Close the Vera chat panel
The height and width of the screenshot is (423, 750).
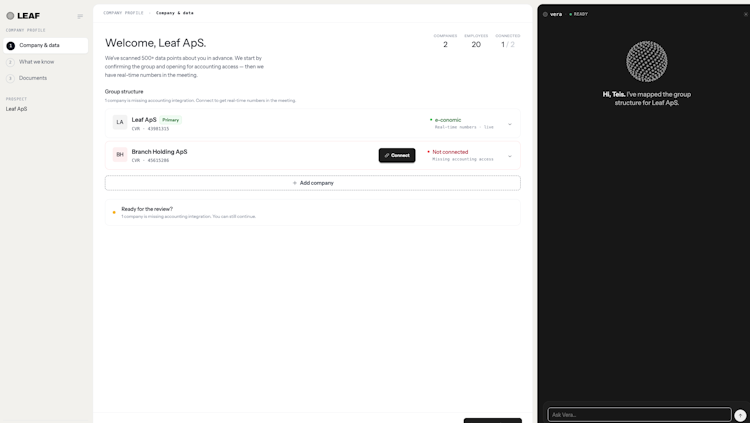[x=745, y=14]
